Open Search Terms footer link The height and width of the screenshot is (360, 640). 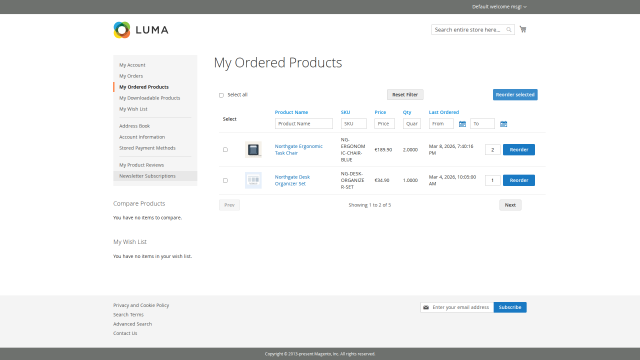tap(128, 315)
